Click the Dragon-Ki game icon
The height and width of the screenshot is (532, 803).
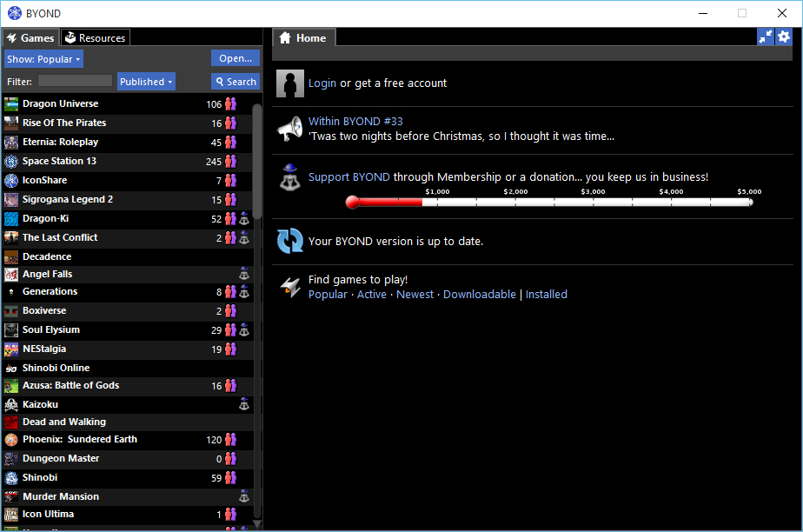11,219
